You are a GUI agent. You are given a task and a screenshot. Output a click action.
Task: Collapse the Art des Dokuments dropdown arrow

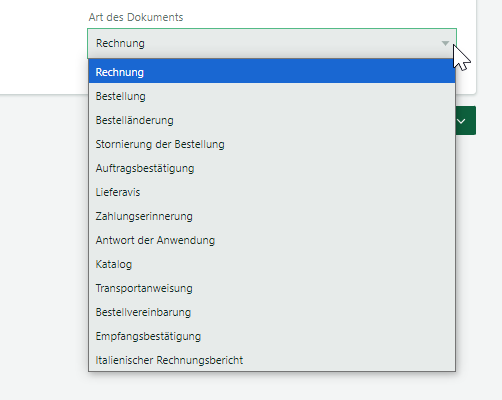(x=445, y=43)
